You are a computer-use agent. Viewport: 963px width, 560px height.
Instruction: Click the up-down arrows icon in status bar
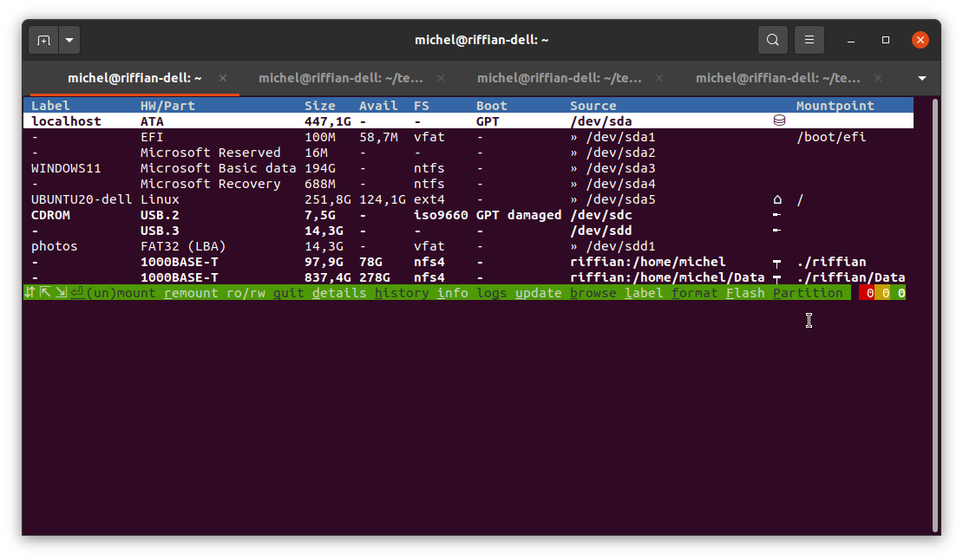(x=29, y=293)
